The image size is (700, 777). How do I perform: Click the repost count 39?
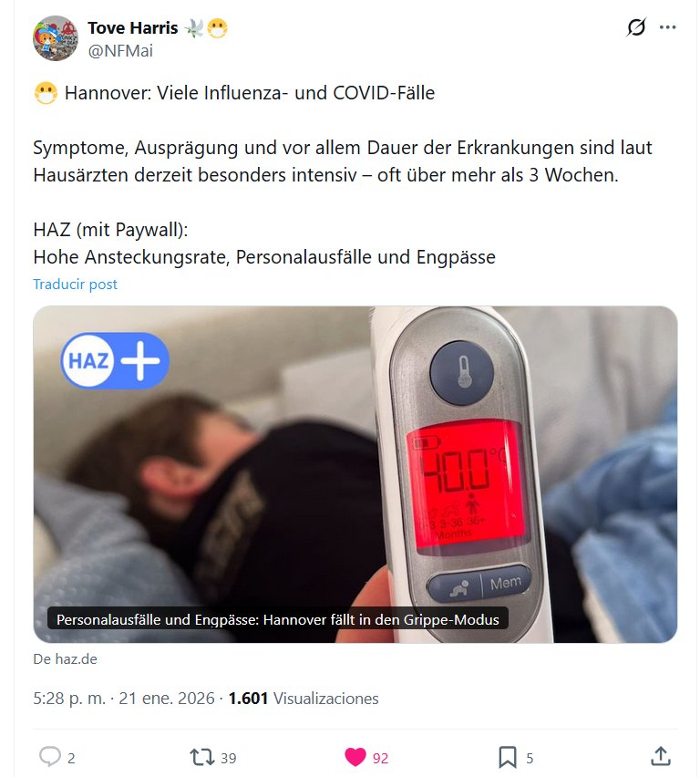(x=229, y=758)
